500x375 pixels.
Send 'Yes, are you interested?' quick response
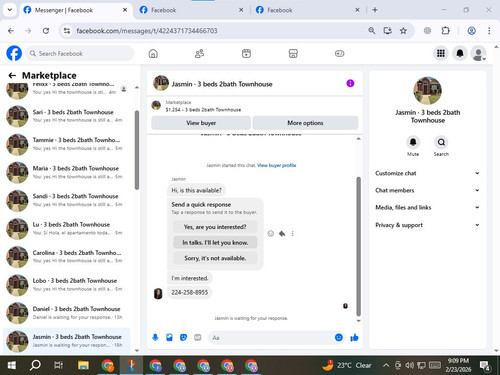[x=215, y=227]
